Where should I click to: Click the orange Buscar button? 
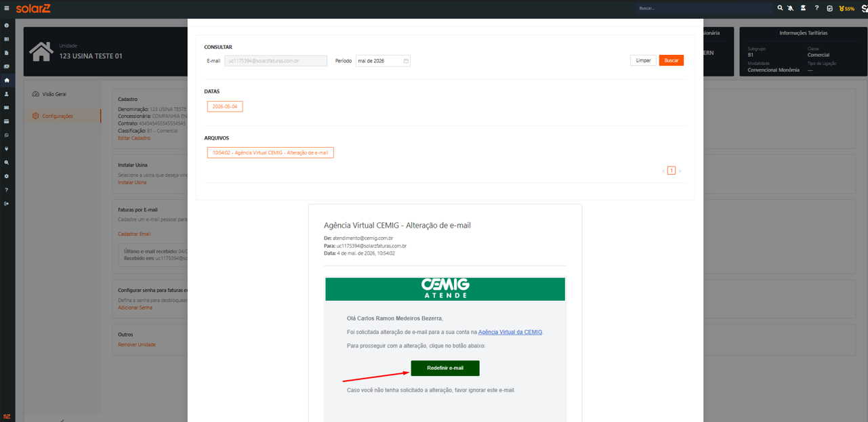tap(671, 60)
